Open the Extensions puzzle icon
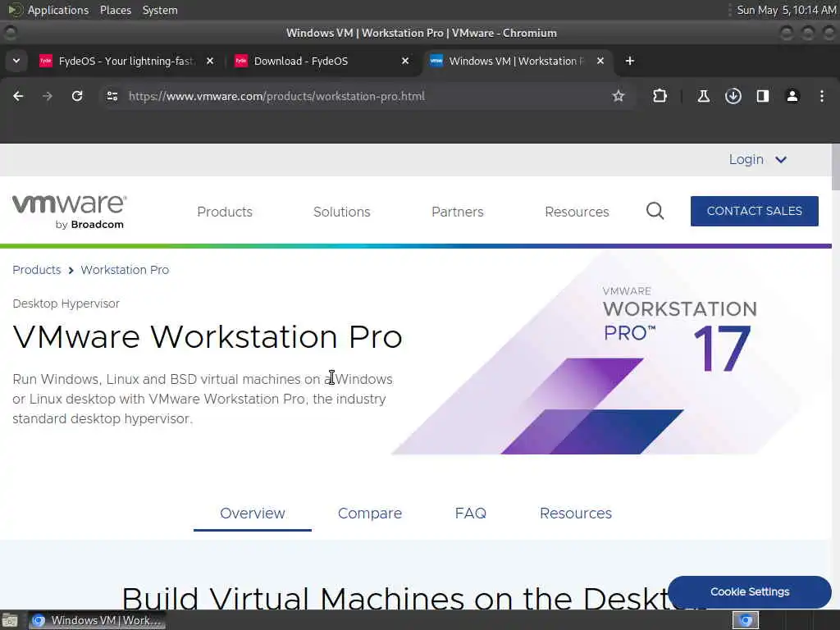Viewport: 840px width, 630px height. (x=660, y=96)
